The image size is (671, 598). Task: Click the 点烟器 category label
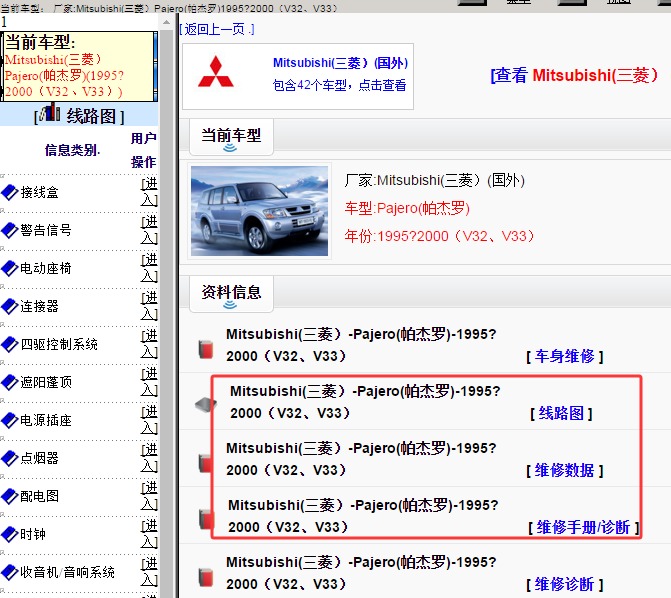click(39, 458)
